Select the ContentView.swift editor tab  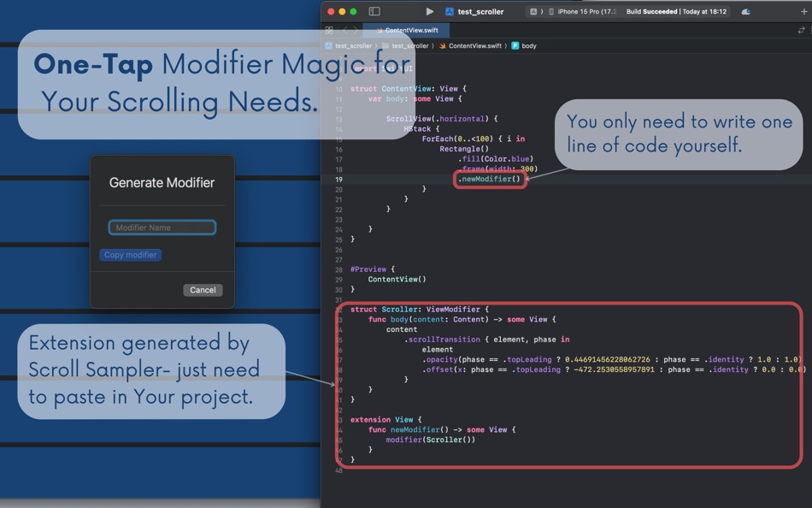click(407, 31)
